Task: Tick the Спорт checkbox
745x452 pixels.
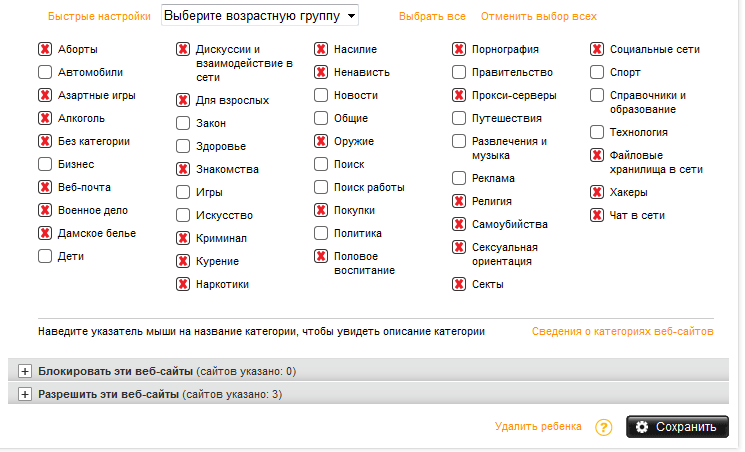Action: (597, 72)
